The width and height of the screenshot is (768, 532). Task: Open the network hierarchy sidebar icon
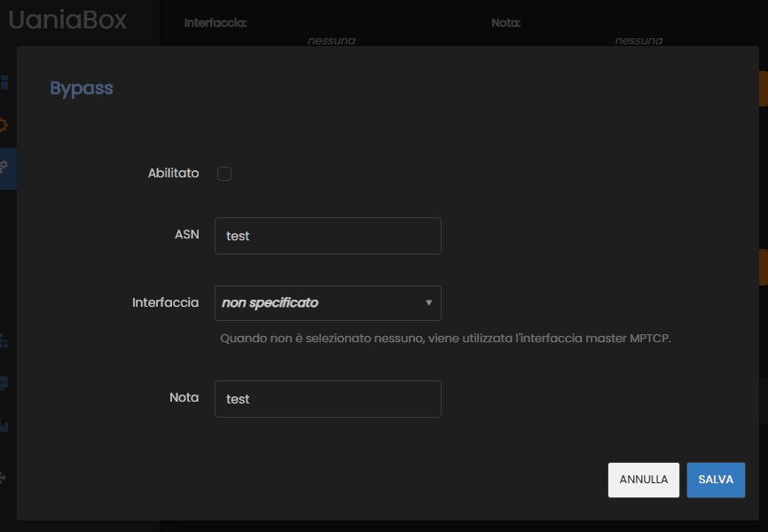[4, 340]
